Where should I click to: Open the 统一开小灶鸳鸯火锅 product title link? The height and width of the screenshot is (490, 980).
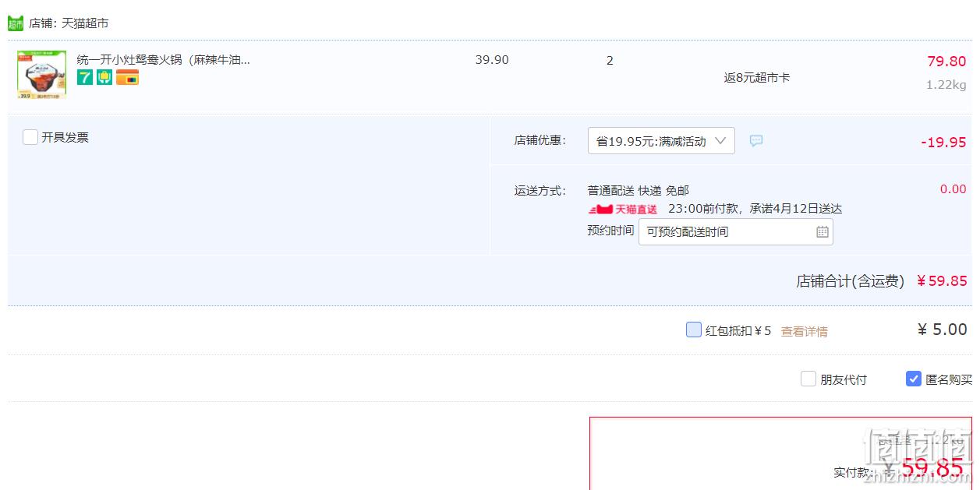(x=164, y=60)
